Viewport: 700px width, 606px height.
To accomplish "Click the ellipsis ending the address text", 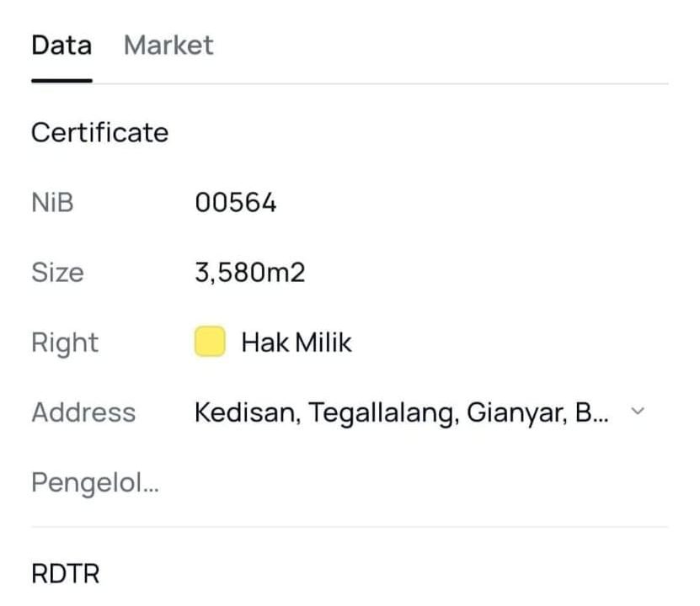I will click(600, 416).
